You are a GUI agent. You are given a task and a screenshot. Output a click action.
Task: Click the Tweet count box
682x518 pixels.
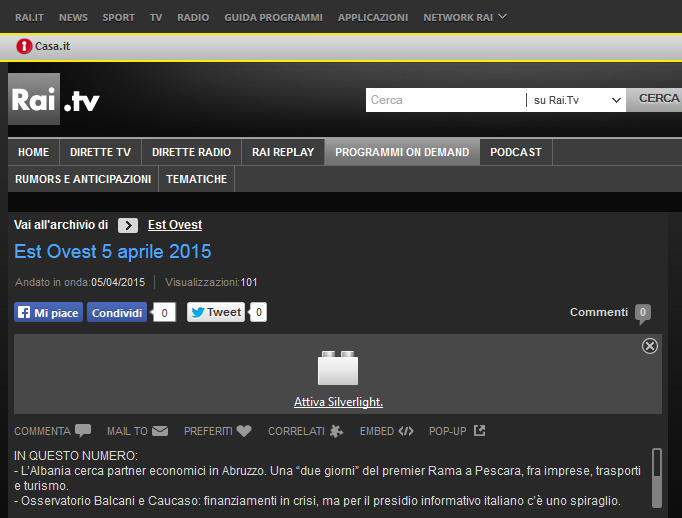[x=259, y=312]
